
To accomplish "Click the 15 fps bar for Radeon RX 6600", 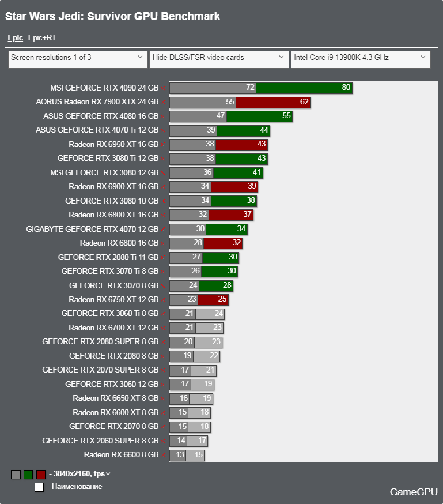I will [195, 455].
